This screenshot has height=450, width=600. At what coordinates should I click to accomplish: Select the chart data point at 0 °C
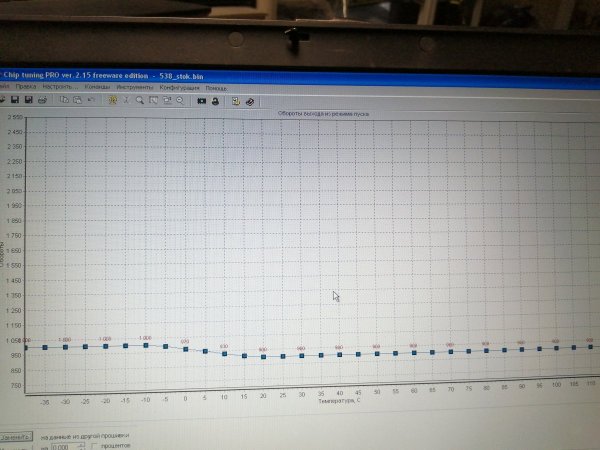185,349
